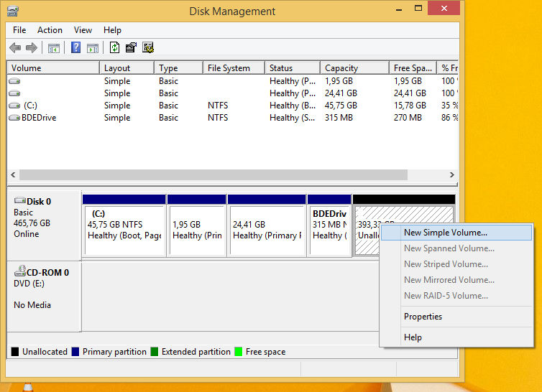Choose Help from the context menu
The height and width of the screenshot is (392, 542).
(x=456, y=337)
